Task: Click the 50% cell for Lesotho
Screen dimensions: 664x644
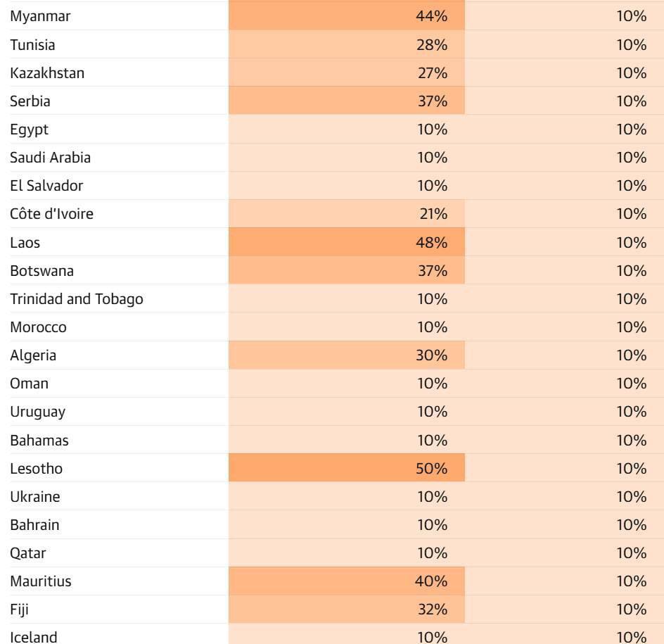Action: pyautogui.click(x=432, y=469)
